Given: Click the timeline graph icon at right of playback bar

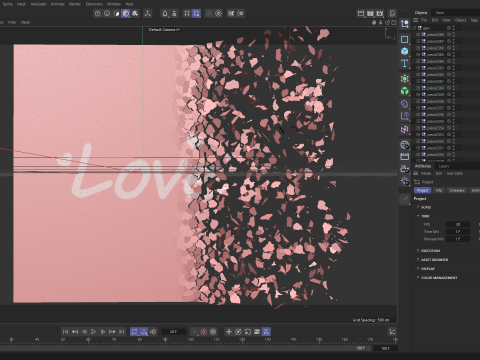Looking at the screenshot, I should click(392, 331).
